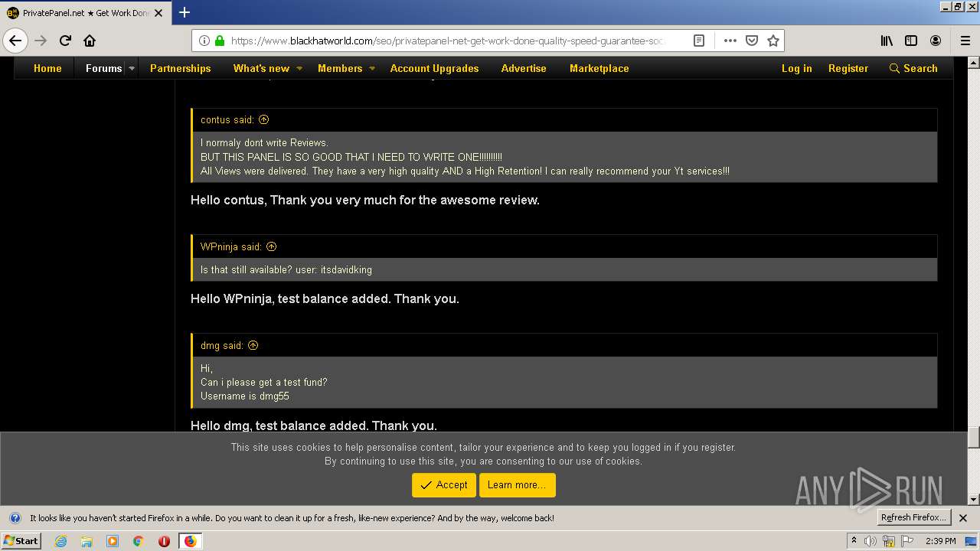The width and height of the screenshot is (980, 551).
Task: Launch Internet Explorer from the taskbar
Action: [61, 541]
